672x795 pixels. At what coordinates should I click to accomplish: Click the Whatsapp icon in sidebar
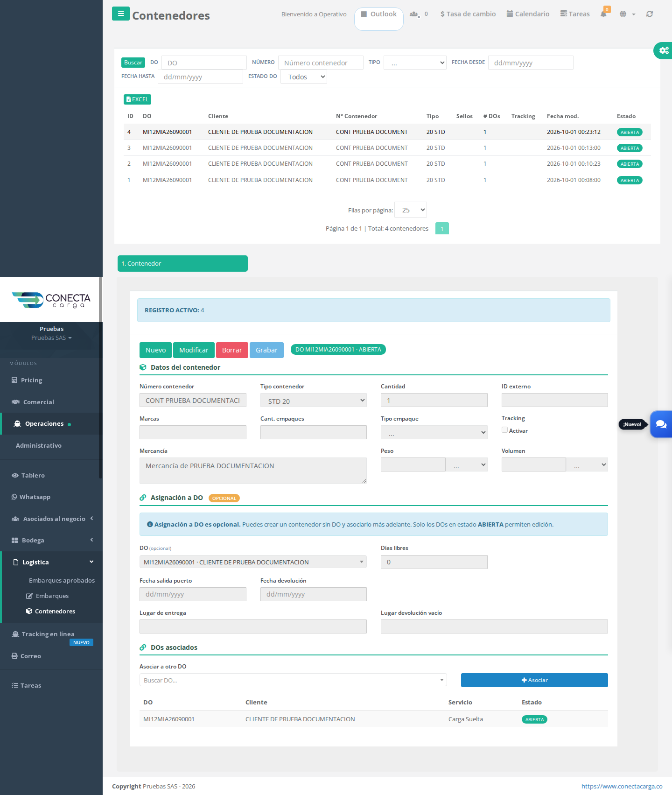pyautogui.click(x=14, y=497)
